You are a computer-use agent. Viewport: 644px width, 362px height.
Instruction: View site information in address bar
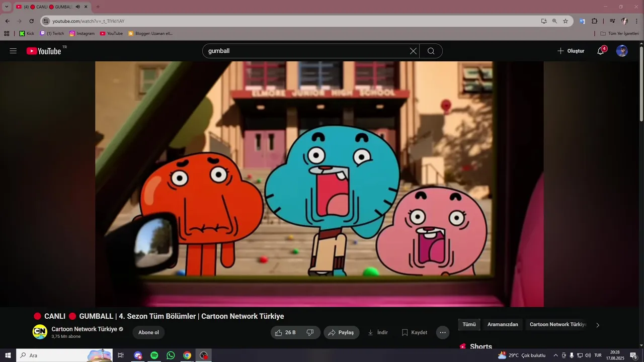(46, 21)
